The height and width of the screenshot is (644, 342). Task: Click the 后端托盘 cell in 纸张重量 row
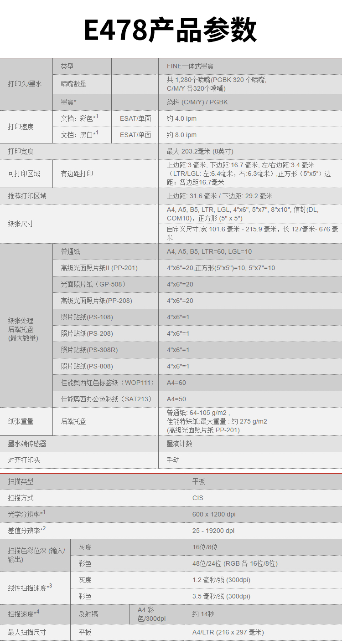pos(106,421)
